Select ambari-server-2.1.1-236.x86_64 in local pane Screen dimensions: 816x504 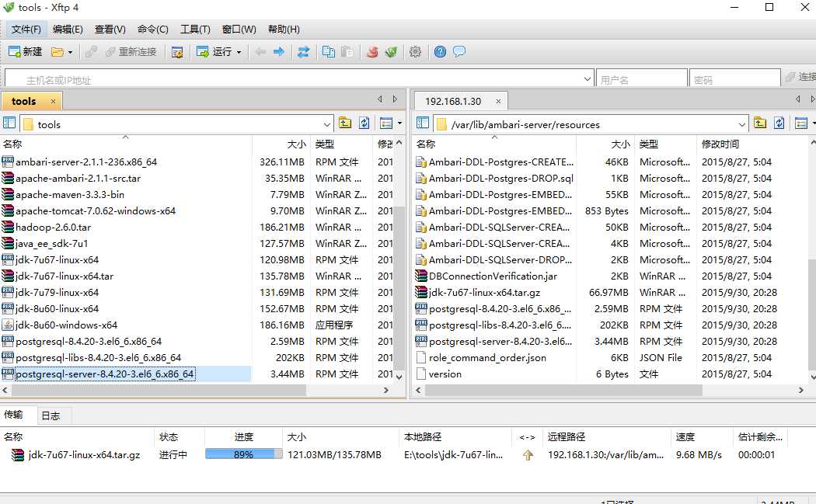[86, 162]
